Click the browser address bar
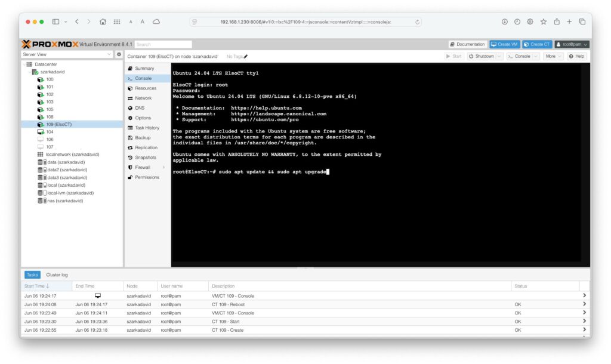The height and width of the screenshot is (364, 611). [306, 22]
